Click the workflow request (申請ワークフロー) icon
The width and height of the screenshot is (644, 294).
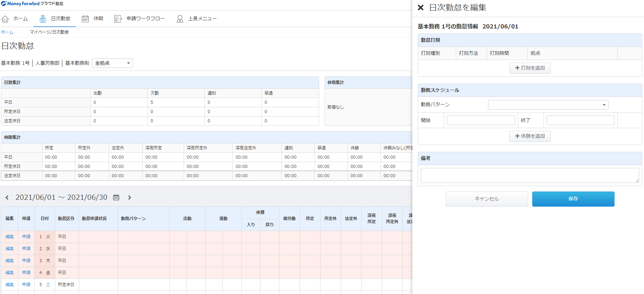(x=118, y=19)
